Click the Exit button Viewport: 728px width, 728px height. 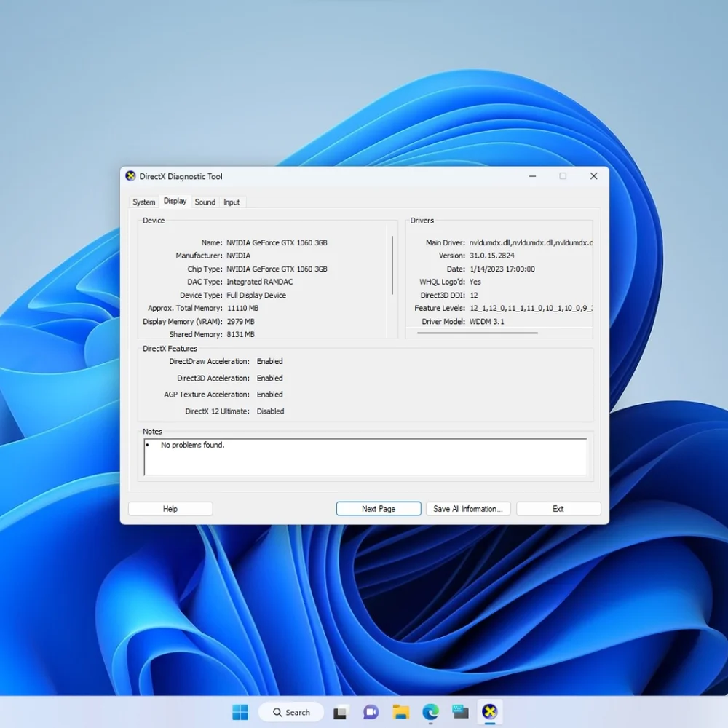click(x=558, y=509)
